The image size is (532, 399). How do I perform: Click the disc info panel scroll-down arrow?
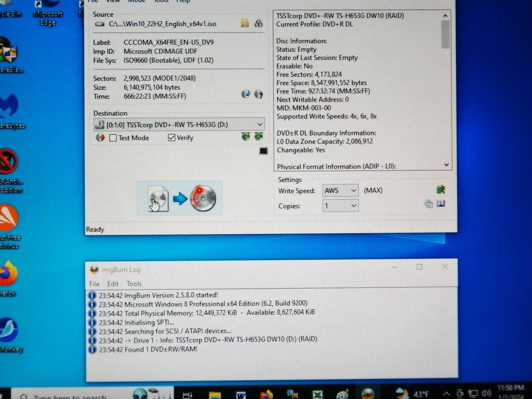tap(447, 165)
